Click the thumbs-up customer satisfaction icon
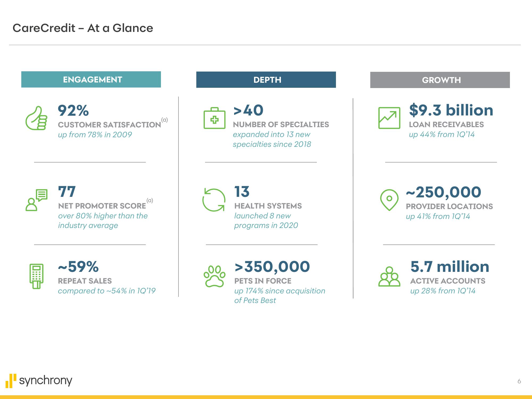 [36, 118]
